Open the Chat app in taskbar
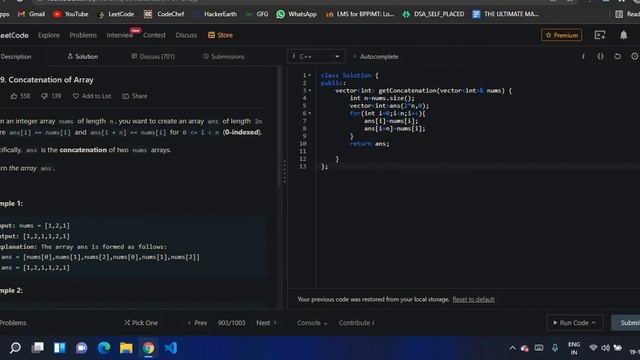Viewport: 640px width, 360px height. pyautogui.click(x=82, y=348)
